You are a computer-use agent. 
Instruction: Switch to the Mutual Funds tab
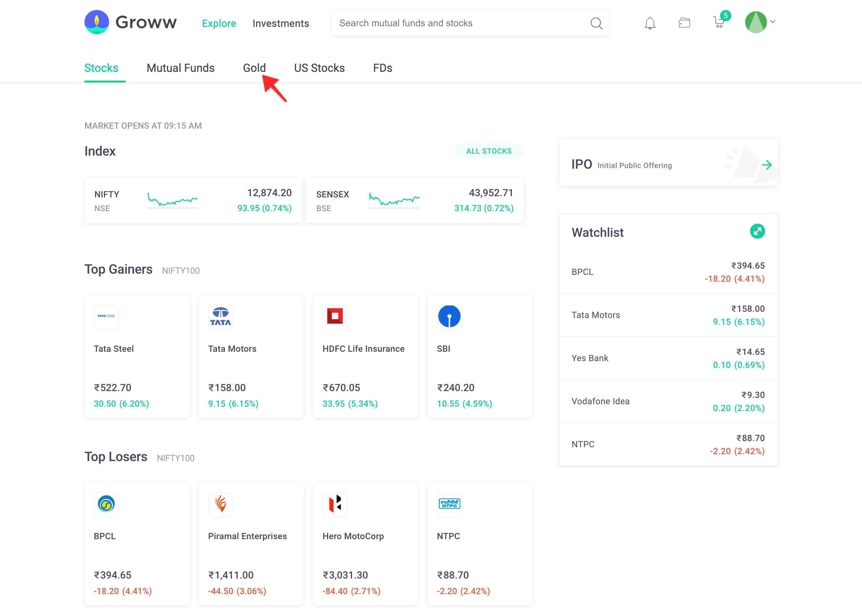(181, 68)
